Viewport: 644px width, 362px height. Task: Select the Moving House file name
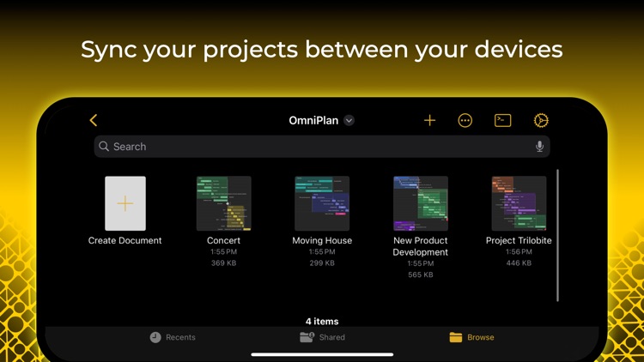pos(322,240)
